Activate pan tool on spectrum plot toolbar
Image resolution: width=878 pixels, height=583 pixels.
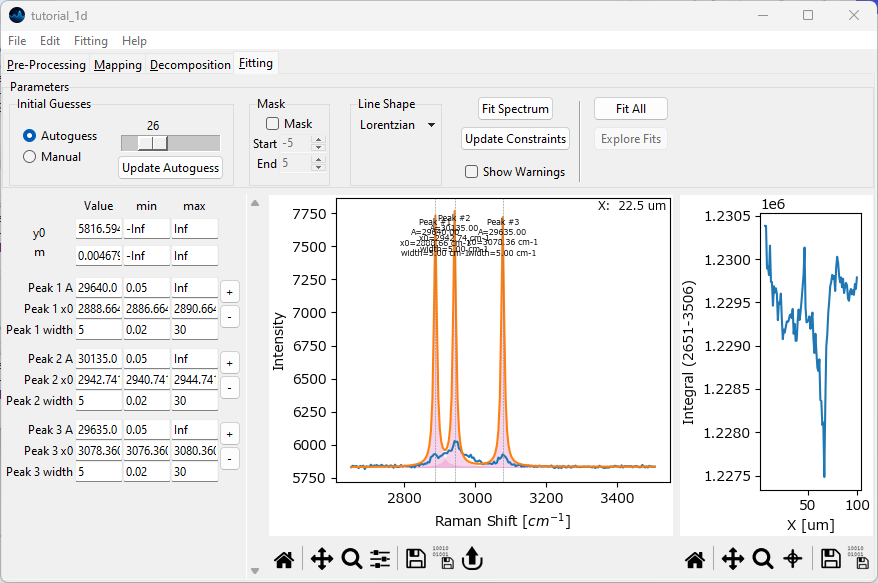[321, 559]
